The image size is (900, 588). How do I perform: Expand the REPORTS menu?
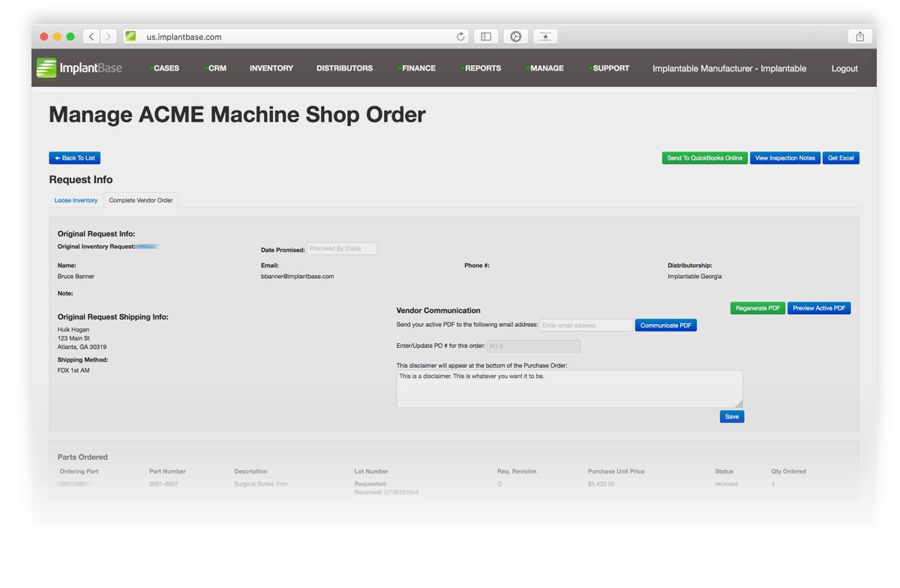click(482, 68)
